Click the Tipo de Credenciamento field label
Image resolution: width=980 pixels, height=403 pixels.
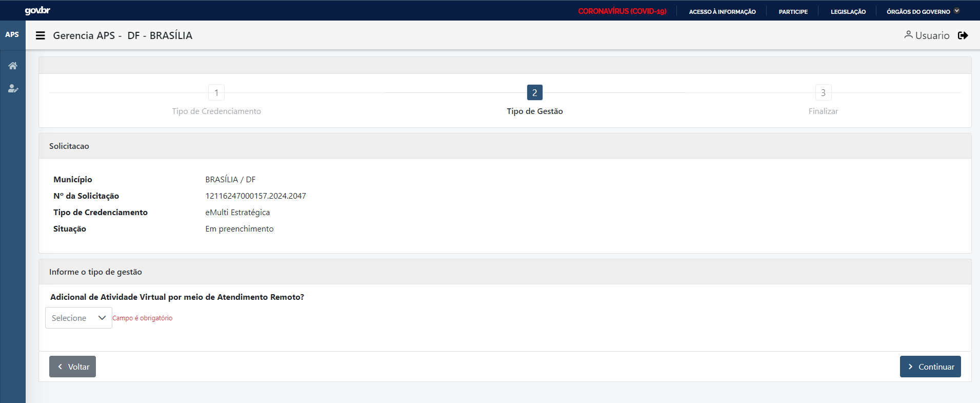[x=101, y=213]
